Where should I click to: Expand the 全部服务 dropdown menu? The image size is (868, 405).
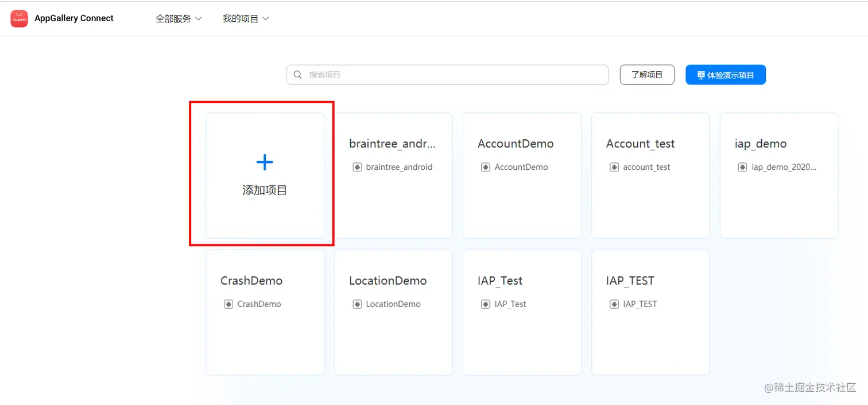click(179, 18)
